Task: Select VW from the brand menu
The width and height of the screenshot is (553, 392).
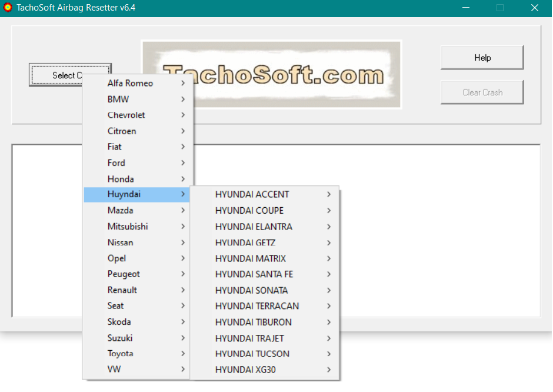Action: [x=138, y=370]
